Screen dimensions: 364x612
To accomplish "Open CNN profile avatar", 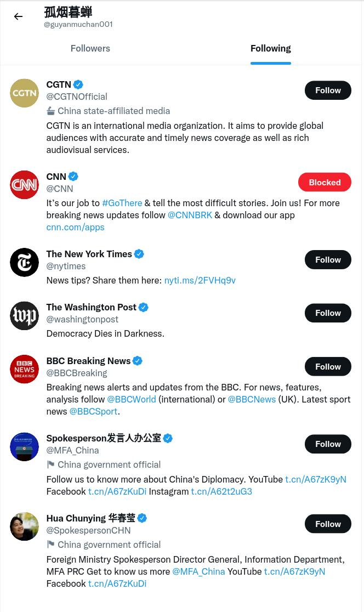I will (x=24, y=185).
